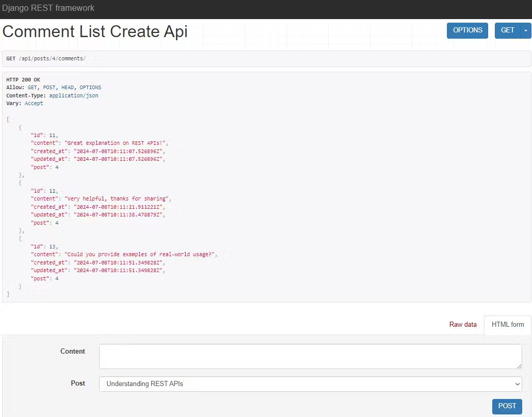Send an OPTIONS request
The height and width of the screenshot is (417, 532).
click(467, 30)
